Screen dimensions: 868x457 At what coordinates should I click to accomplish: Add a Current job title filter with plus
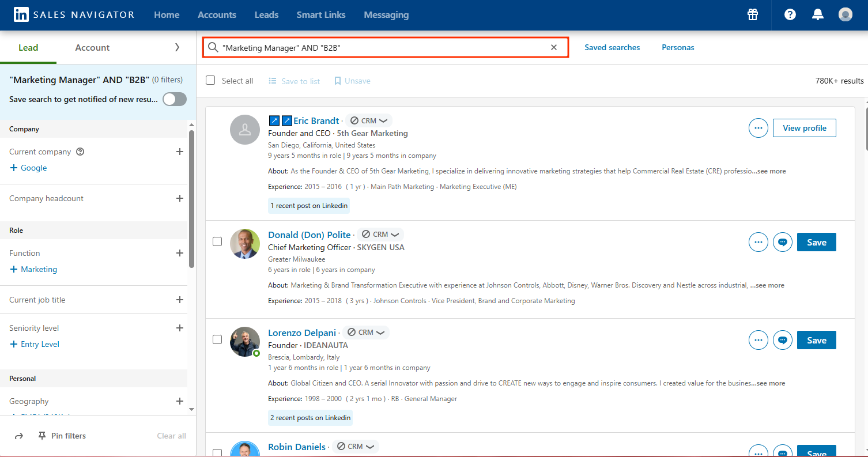coord(180,300)
